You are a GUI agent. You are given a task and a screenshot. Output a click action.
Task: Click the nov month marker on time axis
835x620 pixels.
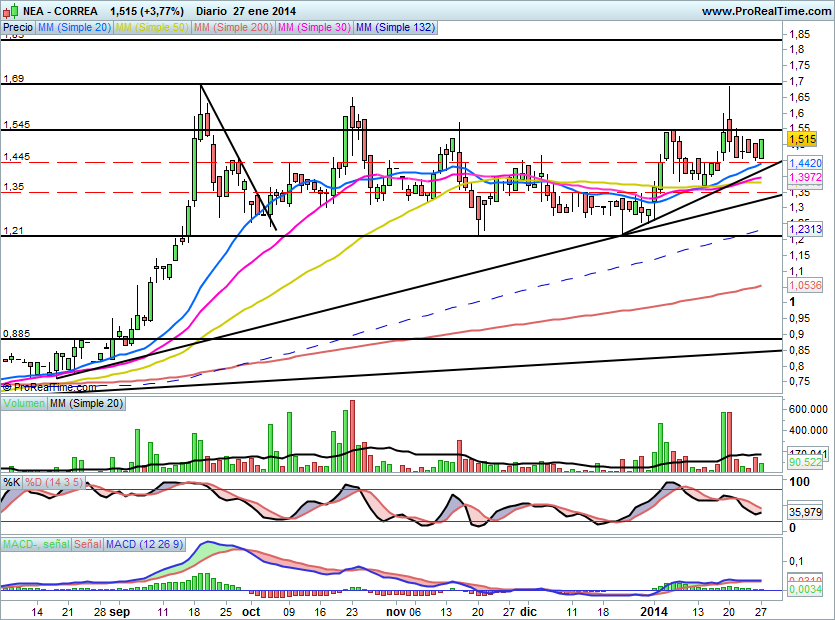pyautogui.click(x=395, y=612)
